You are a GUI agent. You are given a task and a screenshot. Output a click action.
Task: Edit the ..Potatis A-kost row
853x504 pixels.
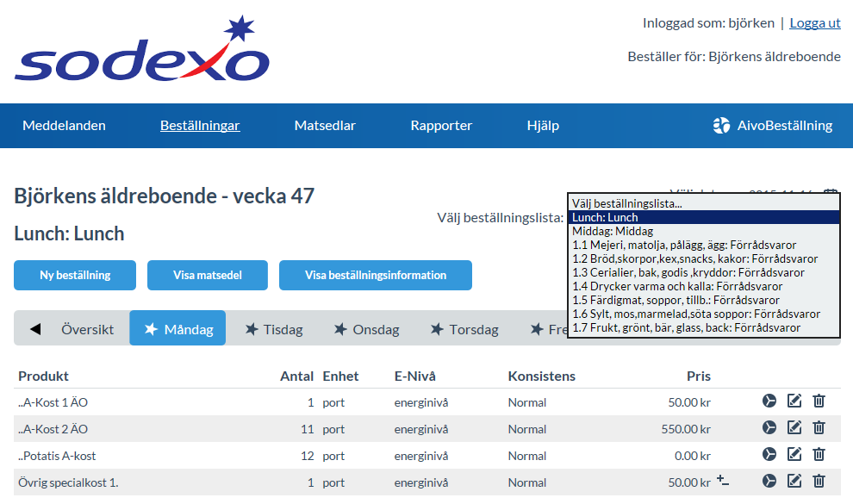coord(794,455)
